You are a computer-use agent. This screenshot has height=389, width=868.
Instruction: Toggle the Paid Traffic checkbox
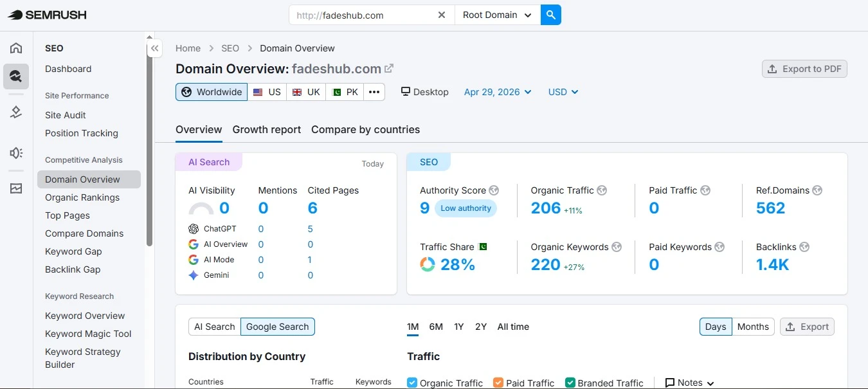tap(498, 383)
